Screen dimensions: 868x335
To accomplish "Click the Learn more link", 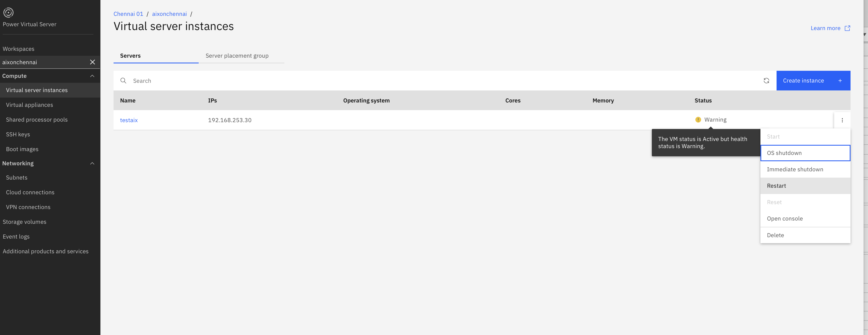I will pyautogui.click(x=826, y=28).
